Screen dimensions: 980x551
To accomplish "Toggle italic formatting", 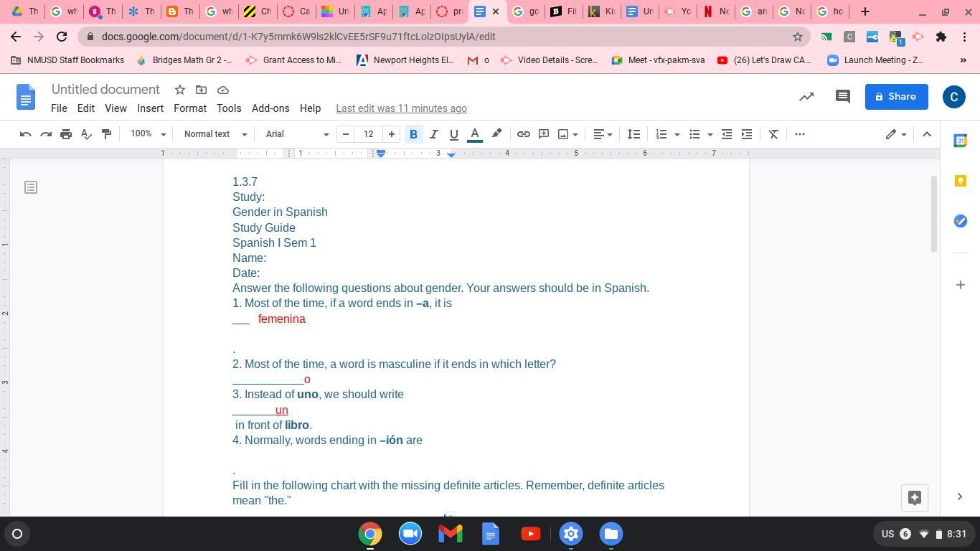I will (x=434, y=134).
